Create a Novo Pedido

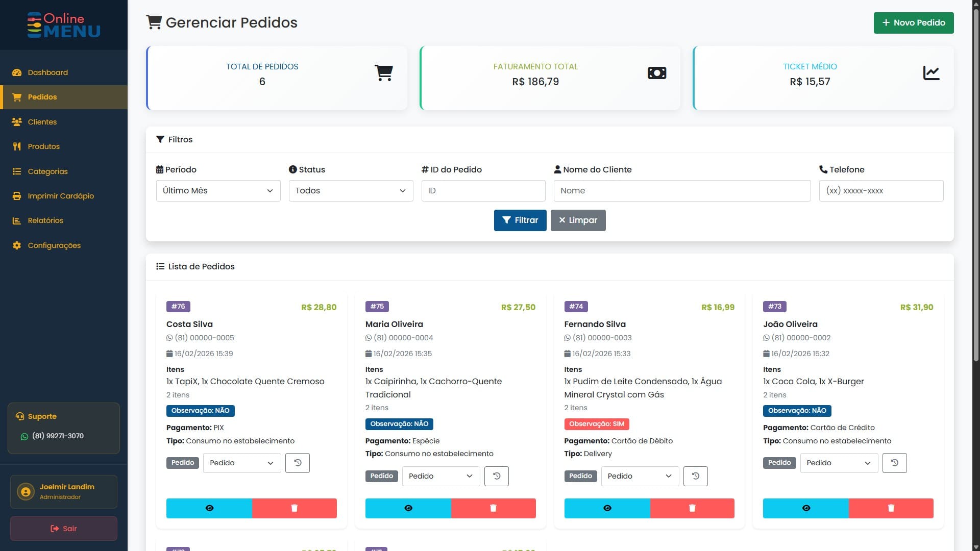[x=913, y=22]
